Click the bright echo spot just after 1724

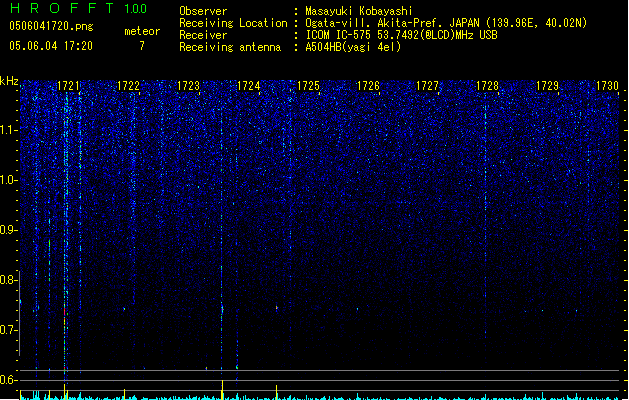[276, 308]
